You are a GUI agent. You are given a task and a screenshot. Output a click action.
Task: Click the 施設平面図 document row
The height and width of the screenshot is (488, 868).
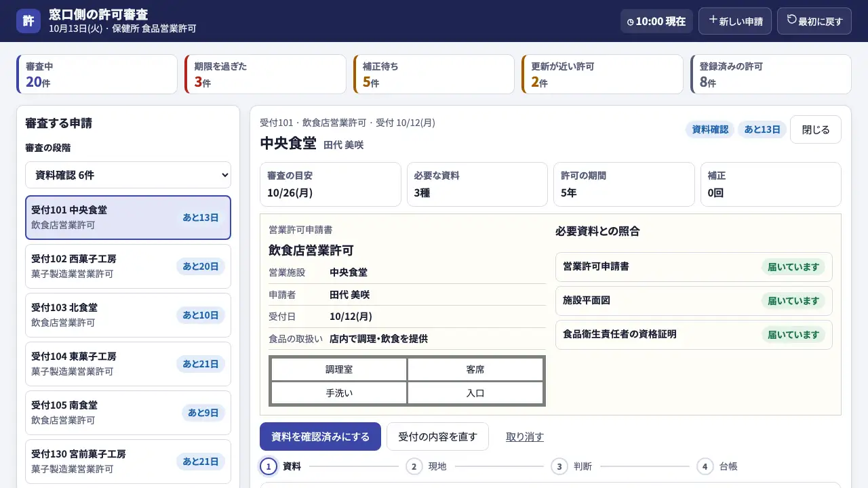694,301
